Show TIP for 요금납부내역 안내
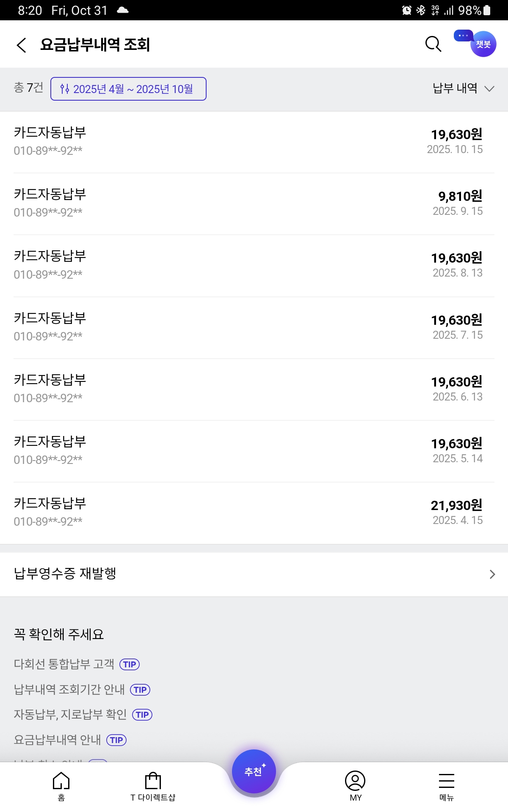The width and height of the screenshot is (508, 812). coord(116,740)
